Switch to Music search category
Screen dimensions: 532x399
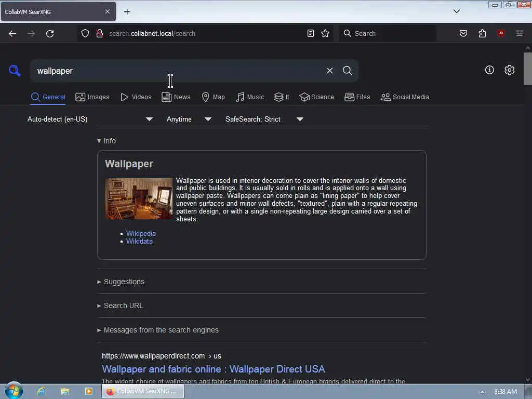[250, 97]
